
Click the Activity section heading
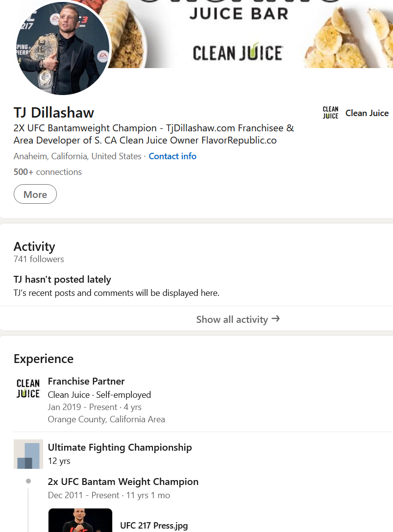pos(34,247)
